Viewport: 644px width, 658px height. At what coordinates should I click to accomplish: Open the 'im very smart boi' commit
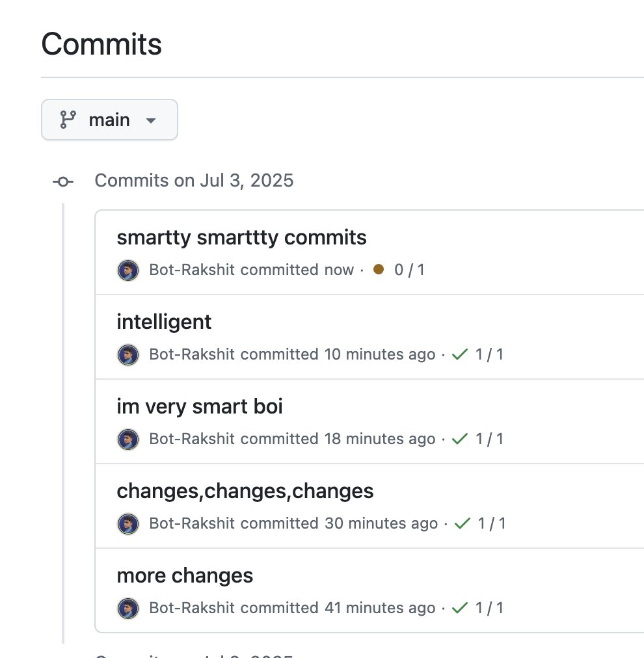200,406
